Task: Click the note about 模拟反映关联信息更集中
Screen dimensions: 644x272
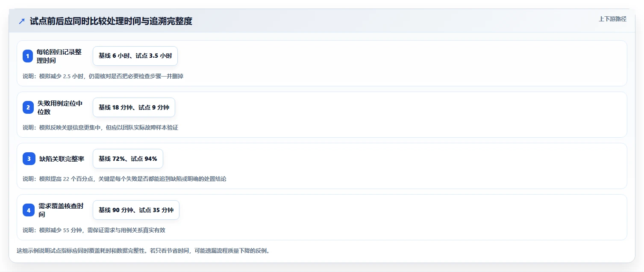Action: 100,127
